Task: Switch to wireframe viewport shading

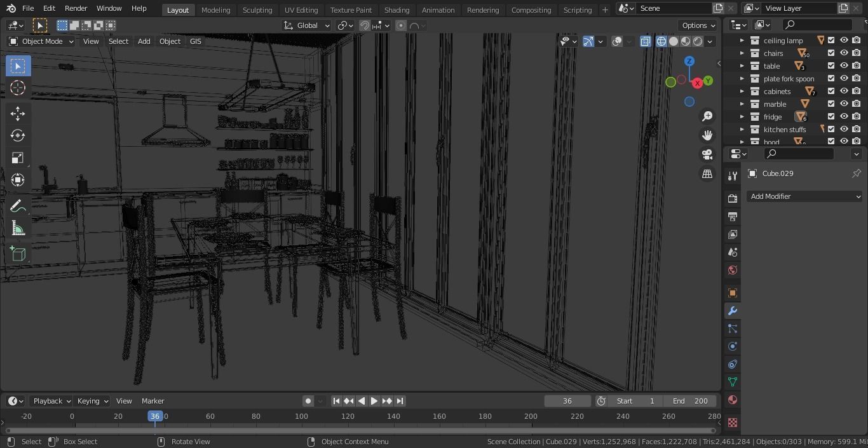Action: [x=661, y=41]
